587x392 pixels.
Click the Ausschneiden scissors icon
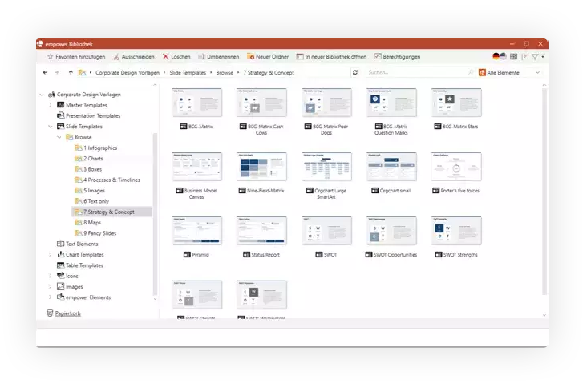(x=116, y=57)
